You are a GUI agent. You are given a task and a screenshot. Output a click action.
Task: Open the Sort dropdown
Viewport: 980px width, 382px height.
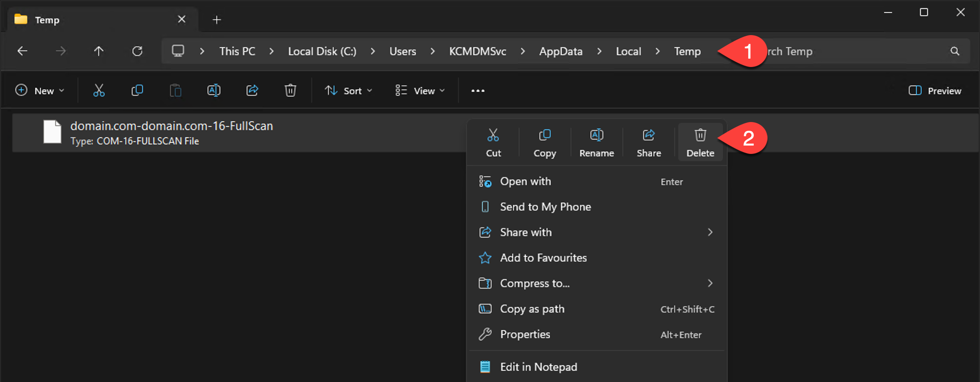point(348,91)
